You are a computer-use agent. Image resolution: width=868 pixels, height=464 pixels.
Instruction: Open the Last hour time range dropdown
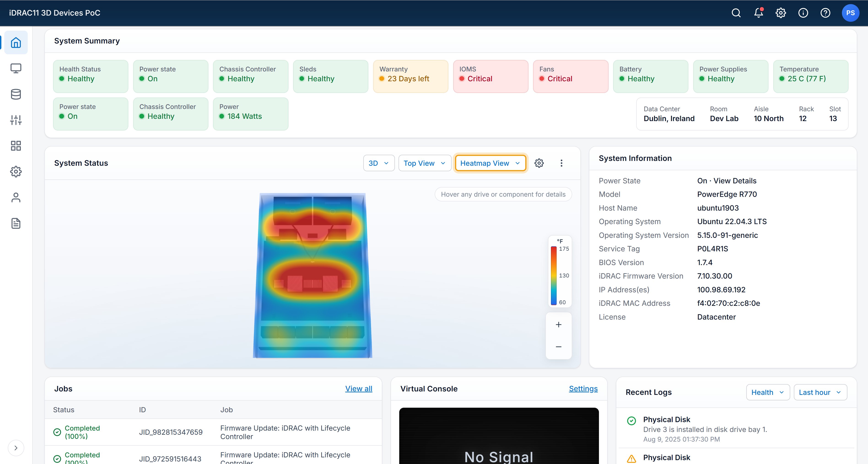(820, 392)
